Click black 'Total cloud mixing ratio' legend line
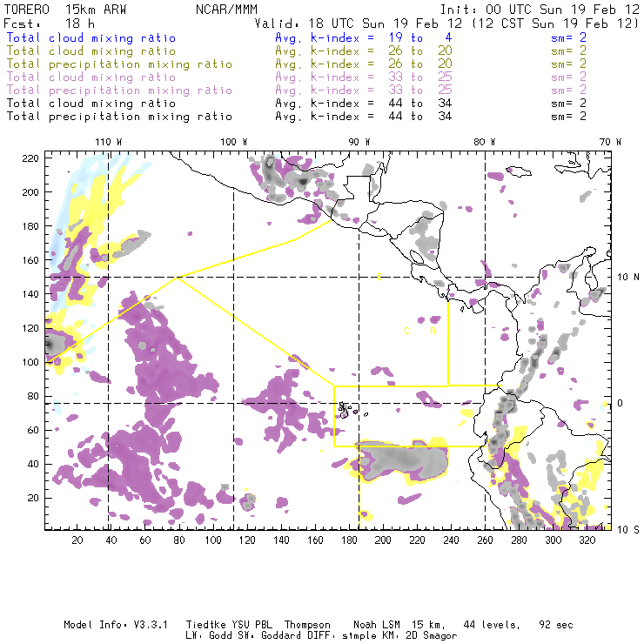This screenshot has width=644, height=644. coord(91,103)
